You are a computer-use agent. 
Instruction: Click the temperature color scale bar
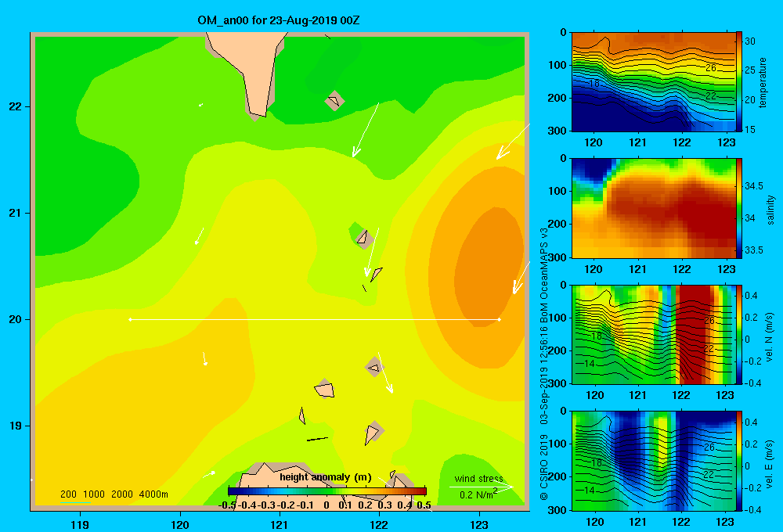[739, 82]
